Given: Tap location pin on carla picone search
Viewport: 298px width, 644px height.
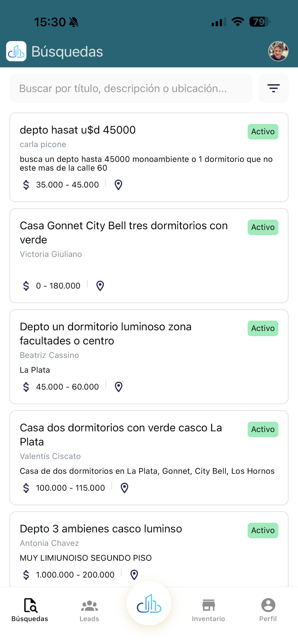Looking at the screenshot, I should click(119, 185).
